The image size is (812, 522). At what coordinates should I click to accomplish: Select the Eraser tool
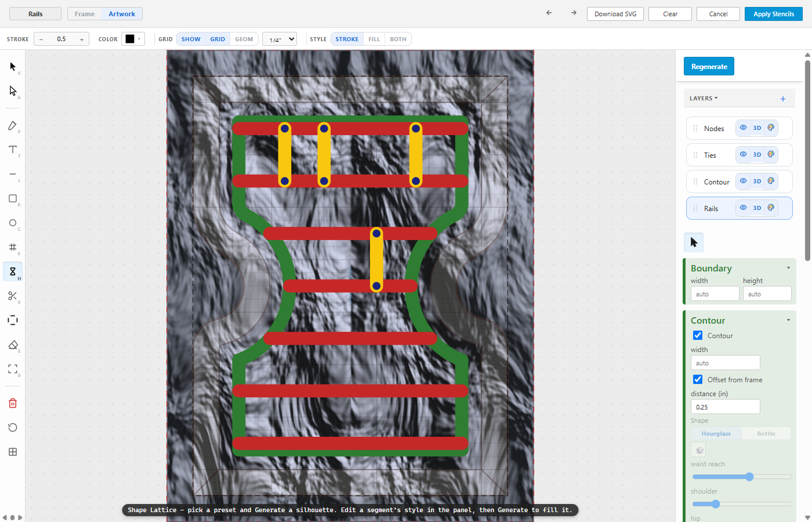point(13,345)
